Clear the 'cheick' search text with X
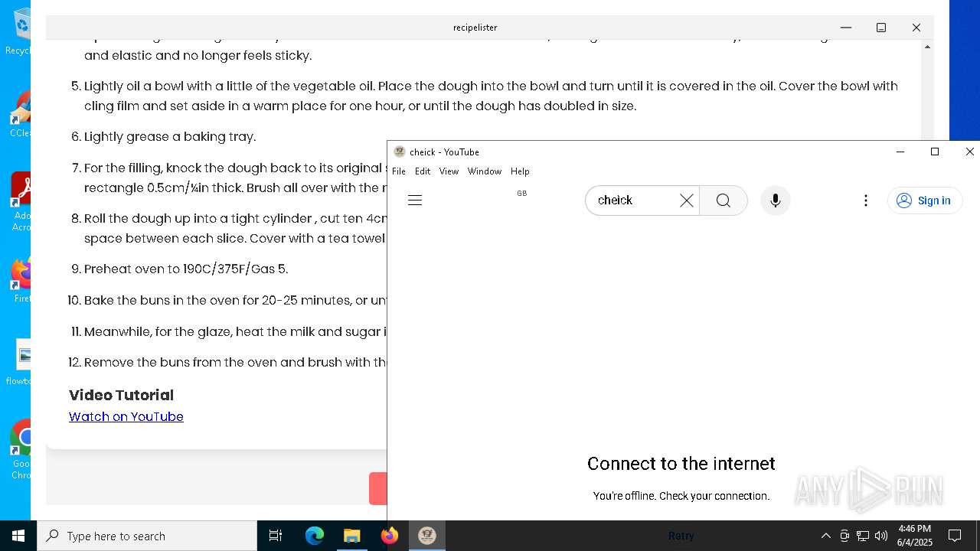Image resolution: width=980 pixels, height=551 pixels. [687, 201]
